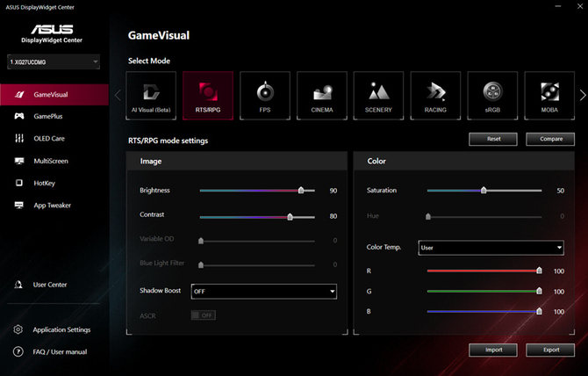Click the Export button
Viewport: 588px width, 376px height.
(550, 350)
